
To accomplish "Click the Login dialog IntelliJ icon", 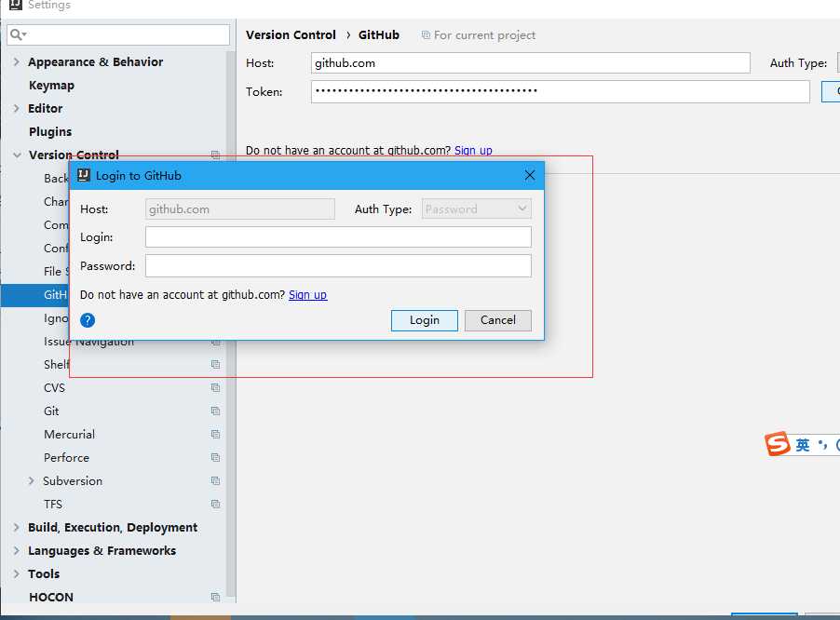I will tap(84, 175).
